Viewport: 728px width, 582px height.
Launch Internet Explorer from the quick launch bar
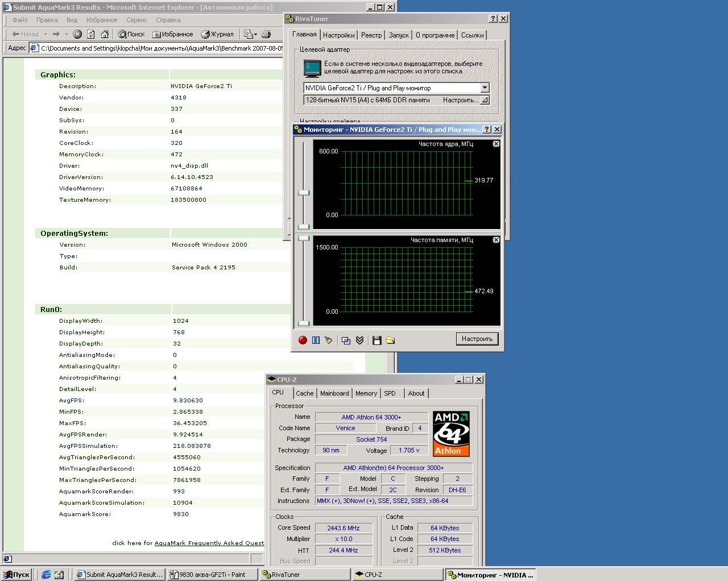point(47,575)
